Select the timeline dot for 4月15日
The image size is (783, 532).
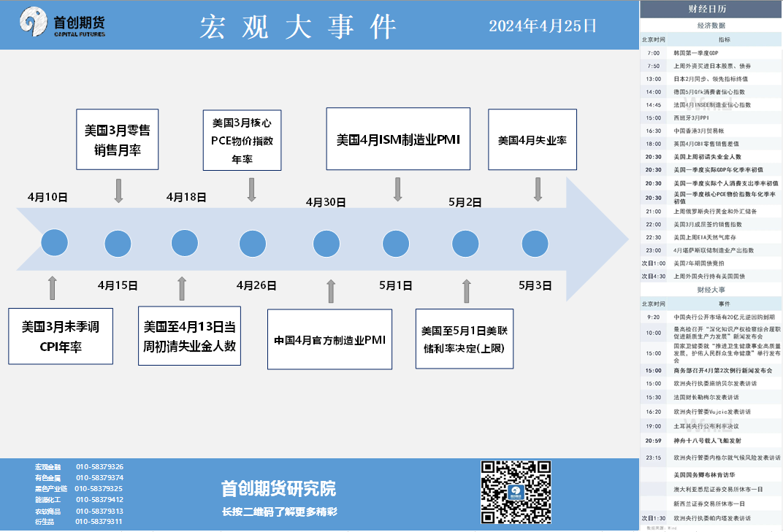click(118, 244)
